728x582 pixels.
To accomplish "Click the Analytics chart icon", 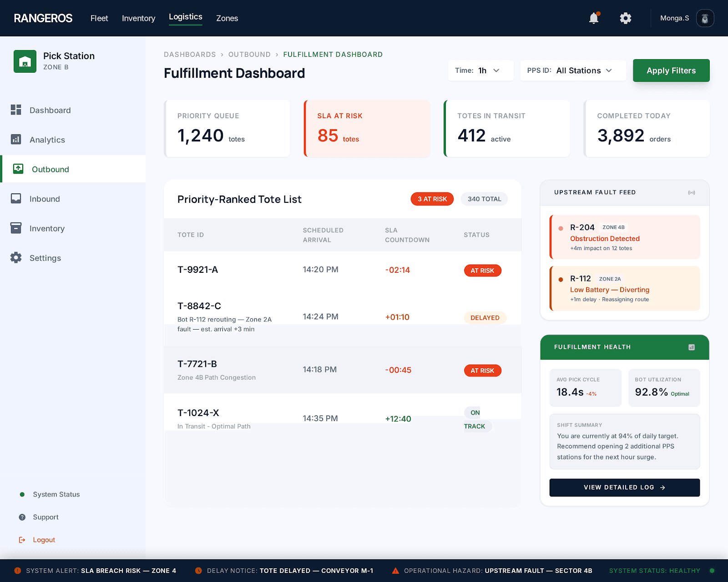I will click(x=16, y=139).
